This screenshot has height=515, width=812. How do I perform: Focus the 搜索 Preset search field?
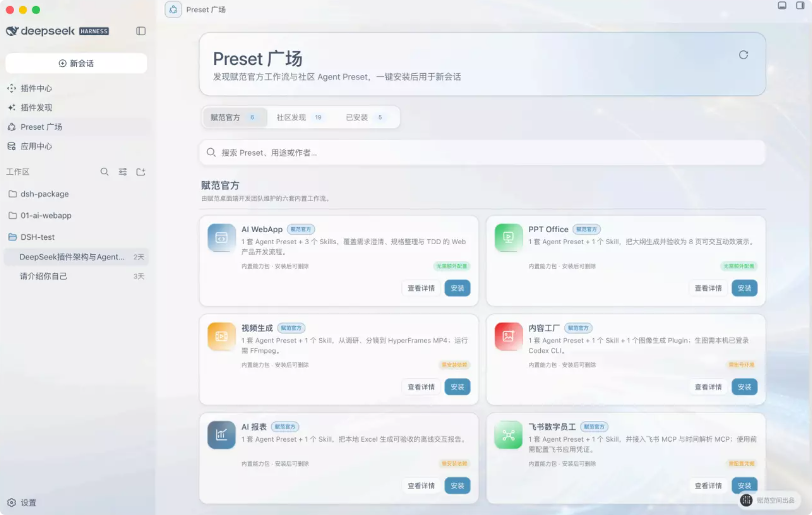click(x=482, y=153)
